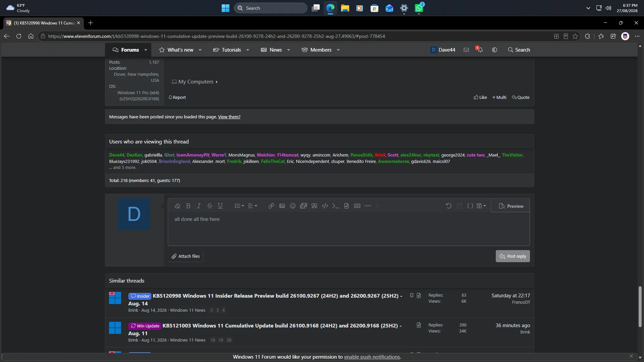
Task: Open the inbox conversations envelope
Action: pyautogui.click(x=466, y=50)
